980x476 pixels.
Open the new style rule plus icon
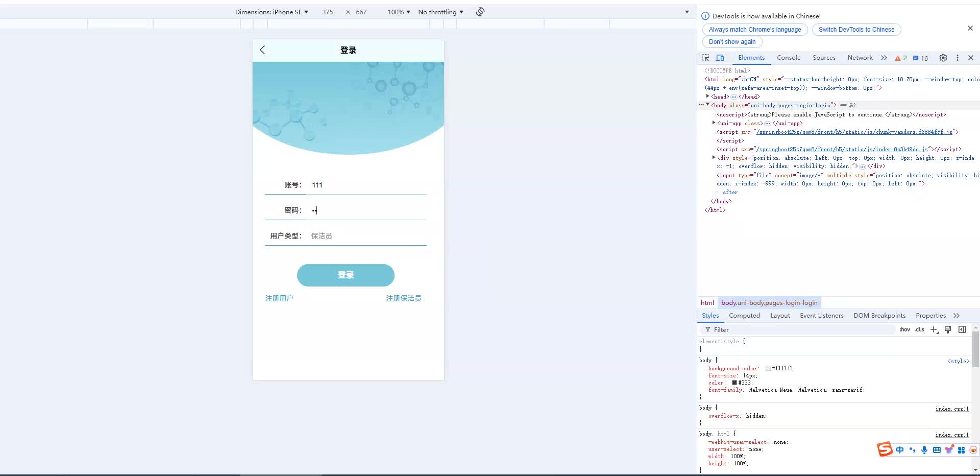click(934, 329)
